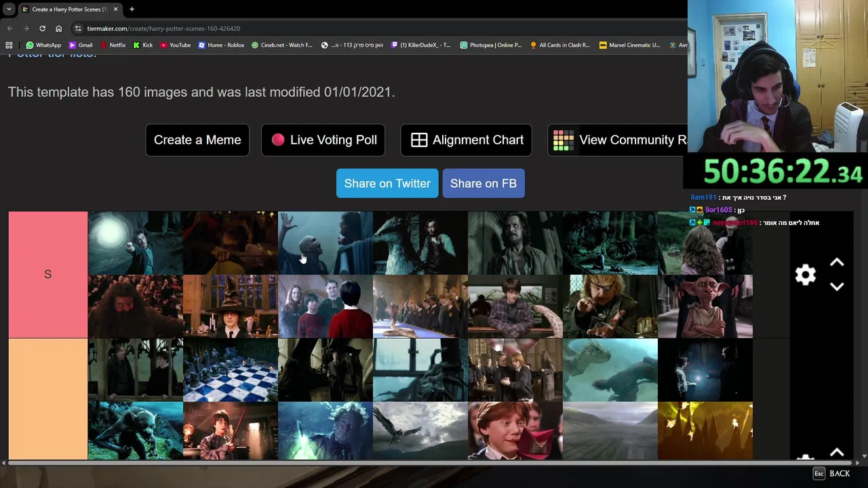
Task: Start a Live Voting Poll
Action: click(323, 140)
